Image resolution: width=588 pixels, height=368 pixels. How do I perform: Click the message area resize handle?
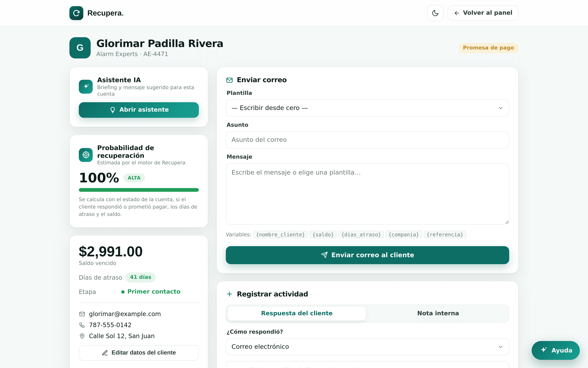coord(507,222)
